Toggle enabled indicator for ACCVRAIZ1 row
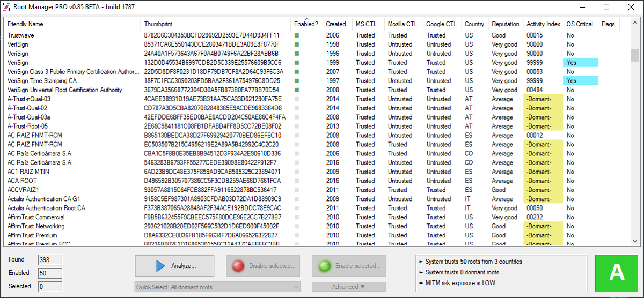 coord(296,190)
